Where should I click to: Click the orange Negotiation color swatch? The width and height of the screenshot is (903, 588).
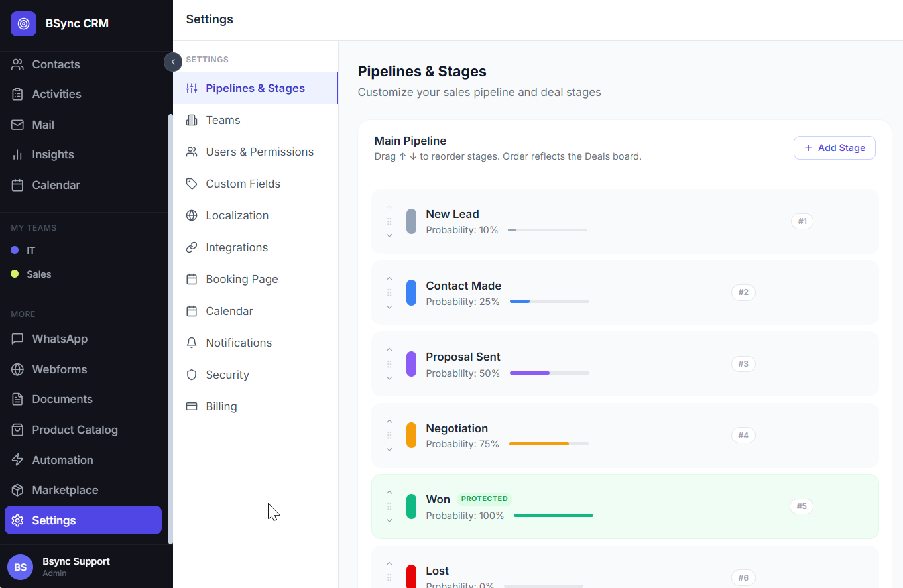coord(411,435)
